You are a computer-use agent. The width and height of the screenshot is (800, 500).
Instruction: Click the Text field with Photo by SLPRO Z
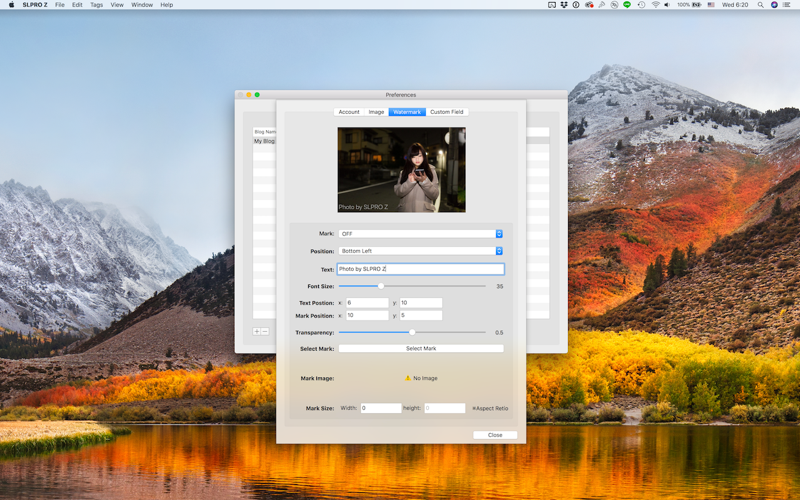421,269
